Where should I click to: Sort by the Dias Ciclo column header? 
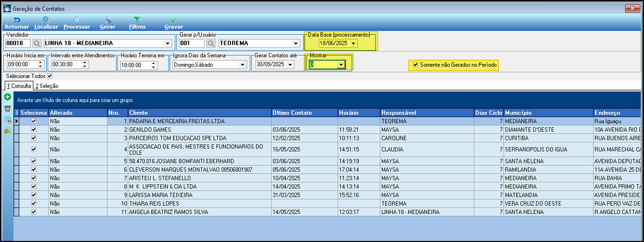pos(488,113)
